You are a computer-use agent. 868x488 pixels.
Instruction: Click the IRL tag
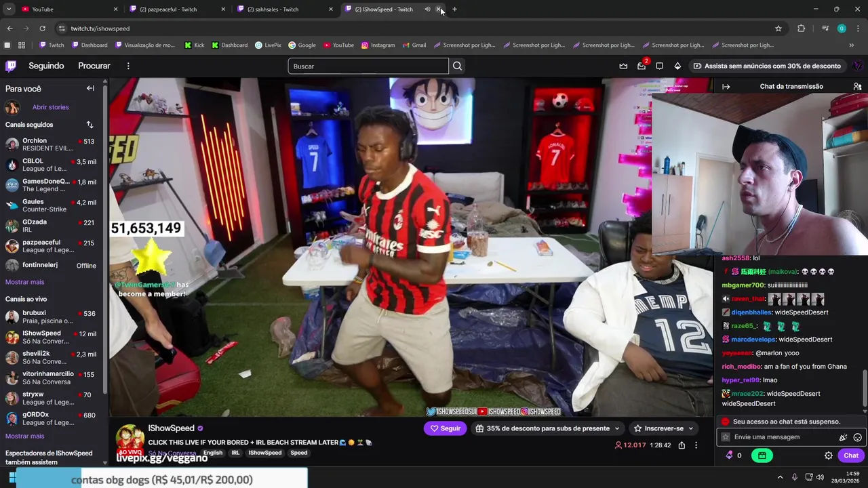[235, 453]
